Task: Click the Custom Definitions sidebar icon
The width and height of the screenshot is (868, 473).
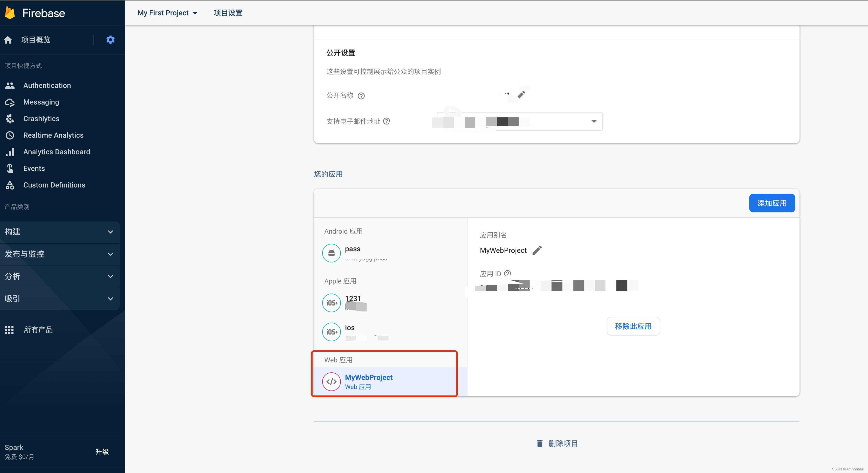Action: point(10,185)
